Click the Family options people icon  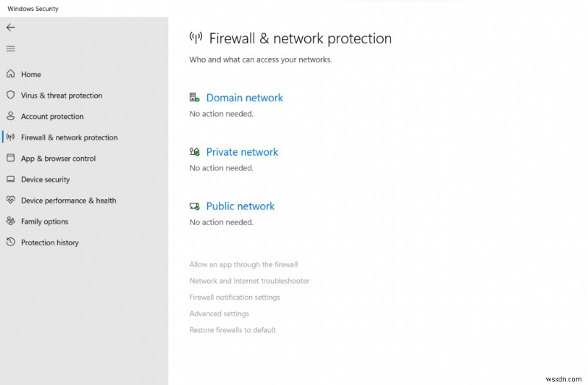click(x=10, y=221)
